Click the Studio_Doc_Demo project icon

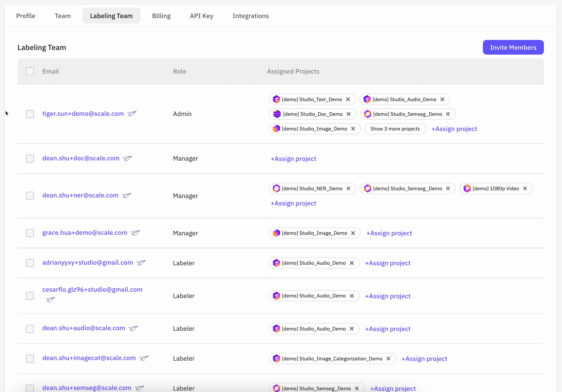(277, 114)
